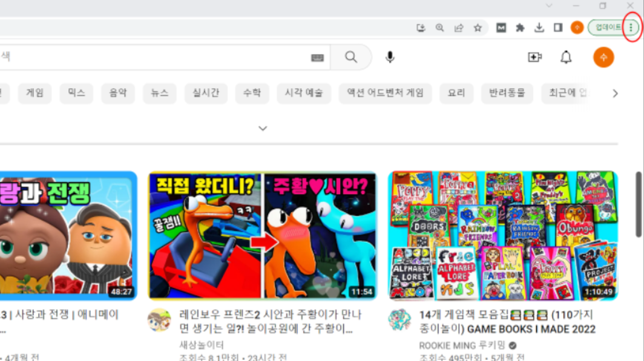Select the 요리 category chip
The image size is (644, 361).
point(456,93)
